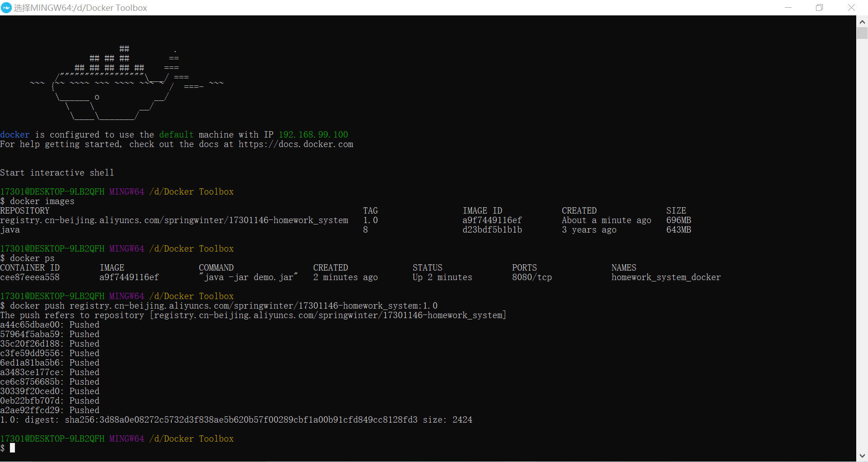Image resolution: width=868 pixels, height=462 pixels.
Task: Click the image ID a9f7449116ef
Action: coord(492,220)
